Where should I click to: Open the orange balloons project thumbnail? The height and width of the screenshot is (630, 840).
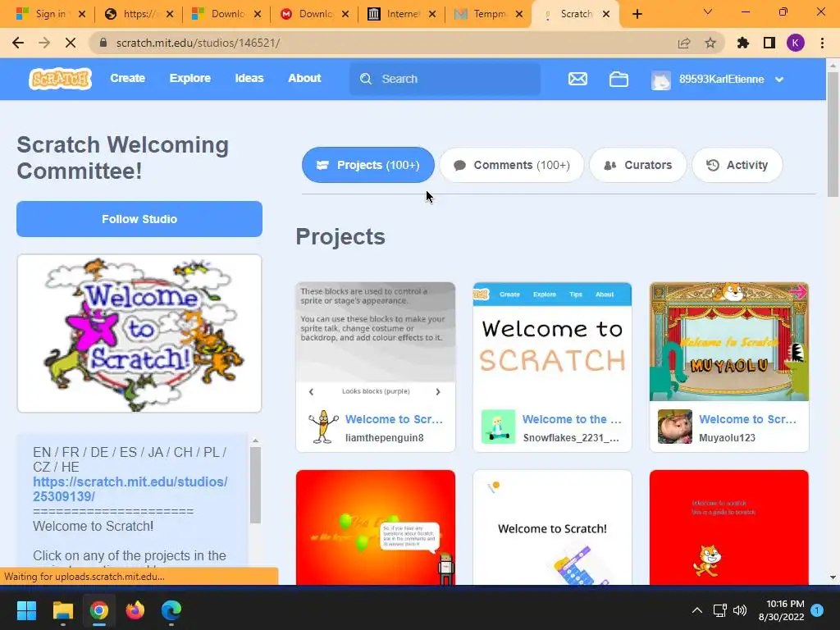point(376,527)
